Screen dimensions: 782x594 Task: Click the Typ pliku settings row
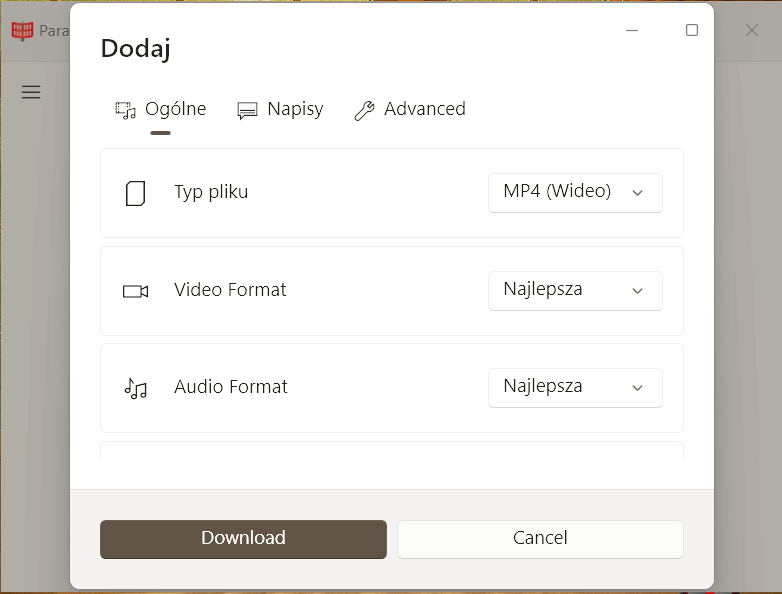[x=392, y=193]
